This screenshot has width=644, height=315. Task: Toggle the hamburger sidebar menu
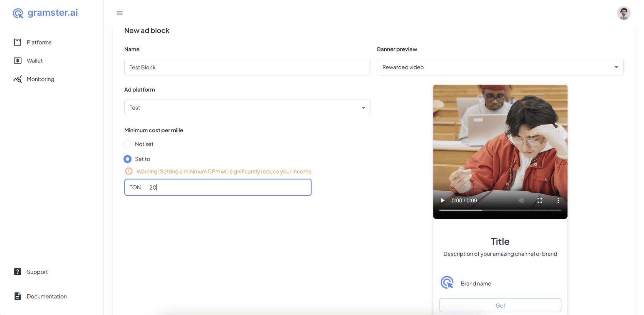click(x=120, y=13)
